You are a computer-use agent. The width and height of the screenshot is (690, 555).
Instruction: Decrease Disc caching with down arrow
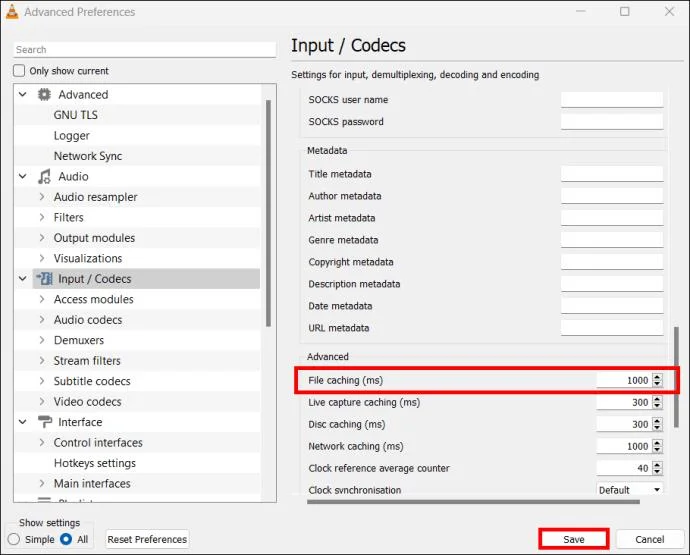(x=657, y=427)
